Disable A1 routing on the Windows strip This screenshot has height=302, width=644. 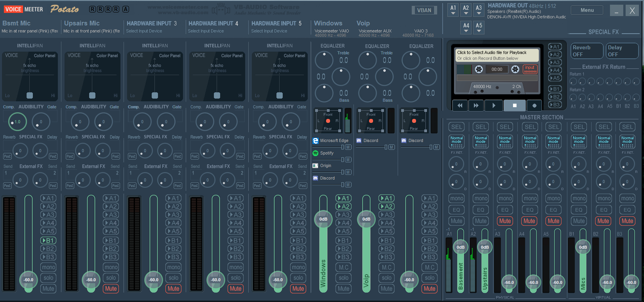click(343, 198)
